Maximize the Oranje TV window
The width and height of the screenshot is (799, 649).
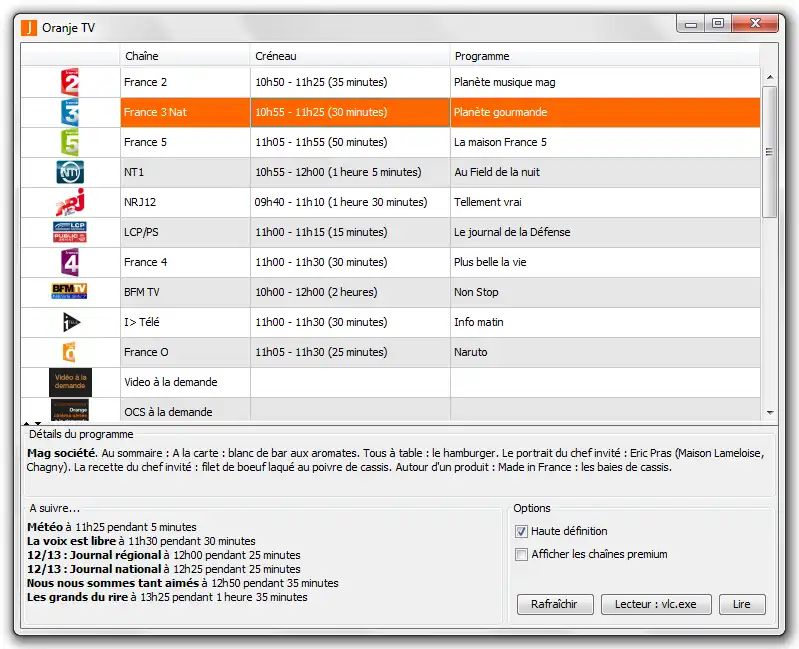click(718, 23)
